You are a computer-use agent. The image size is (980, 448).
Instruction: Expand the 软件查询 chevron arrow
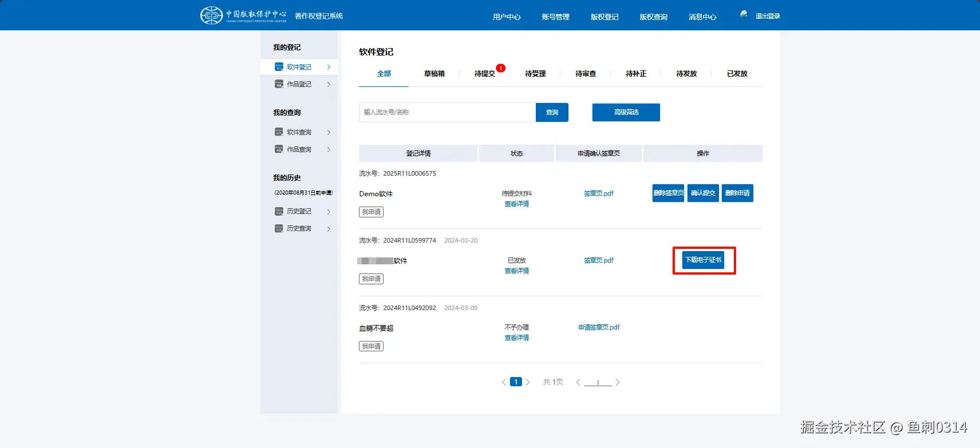click(x=329, y=132)
